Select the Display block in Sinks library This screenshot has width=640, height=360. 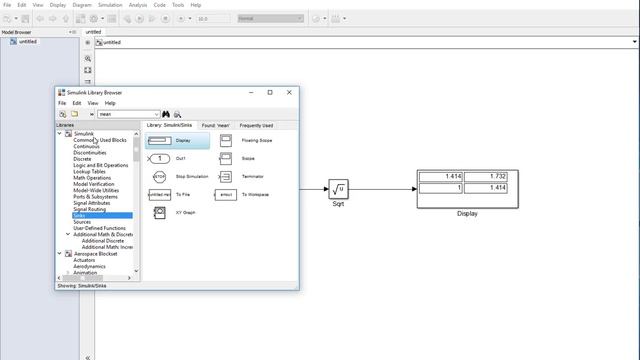coord(177,140)
